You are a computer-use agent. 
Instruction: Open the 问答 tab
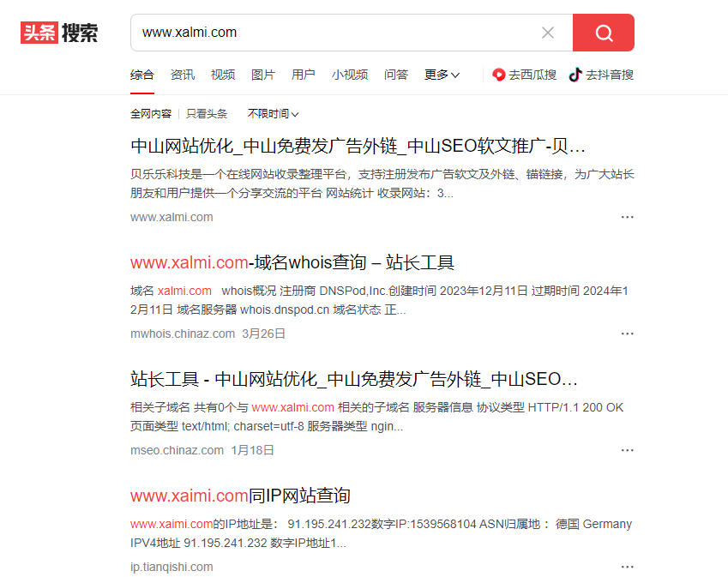396,75
